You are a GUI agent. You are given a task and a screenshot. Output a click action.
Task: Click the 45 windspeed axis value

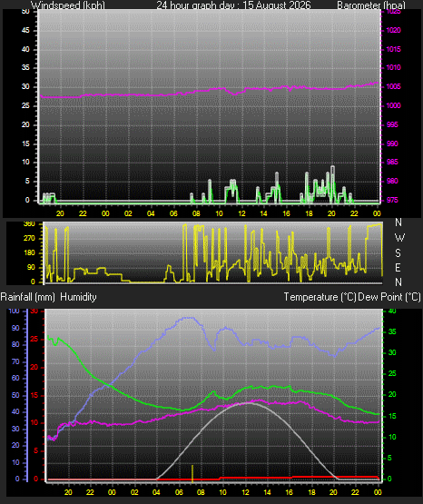(x=25, y=30)
